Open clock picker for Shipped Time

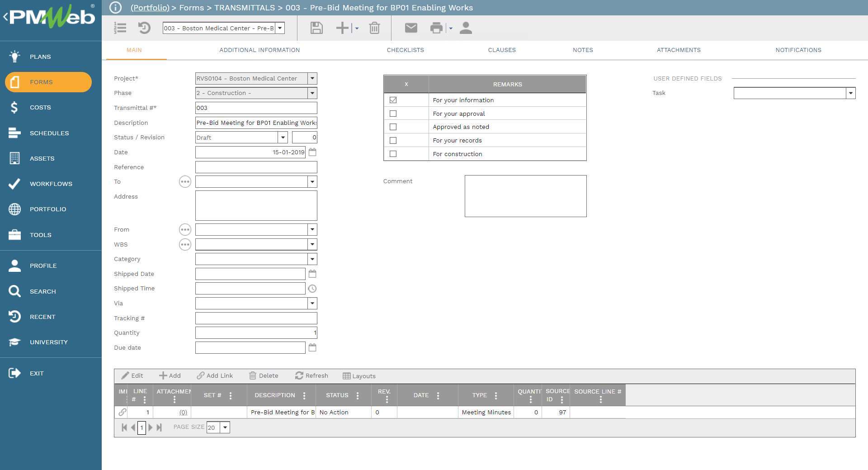coord(312,289)
